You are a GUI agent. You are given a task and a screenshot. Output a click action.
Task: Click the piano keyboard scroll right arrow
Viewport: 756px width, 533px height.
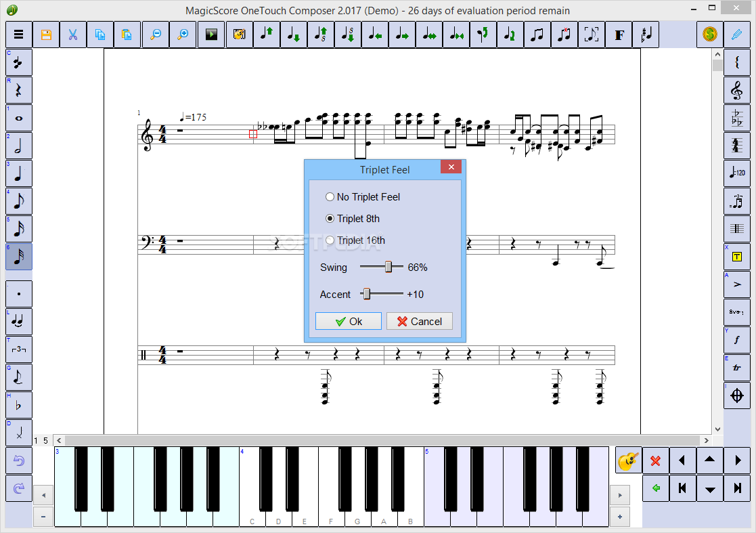tap(620, 495)
